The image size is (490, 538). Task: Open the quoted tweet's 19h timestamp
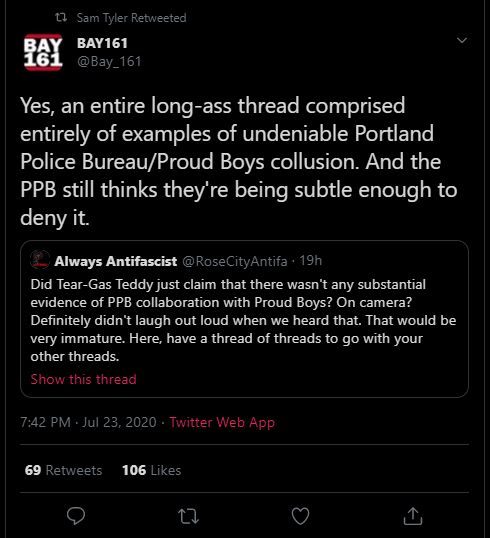coord(311,261)
